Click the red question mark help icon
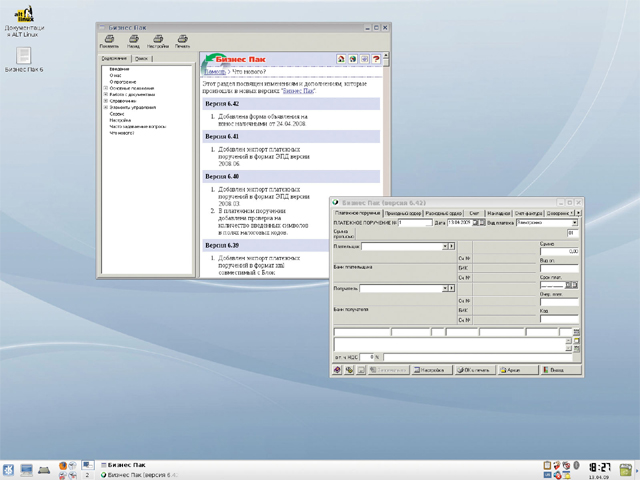Screen dimensions: 640x480 point(376,59)
